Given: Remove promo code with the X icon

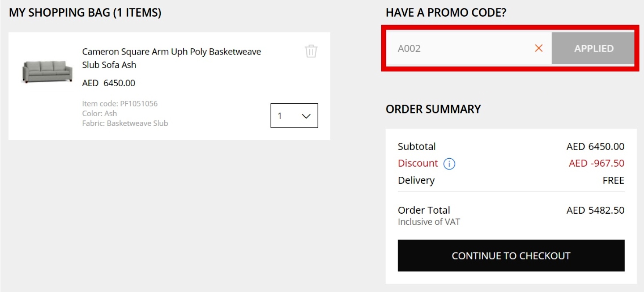Looking at the screenshot, I should point(538,49).
